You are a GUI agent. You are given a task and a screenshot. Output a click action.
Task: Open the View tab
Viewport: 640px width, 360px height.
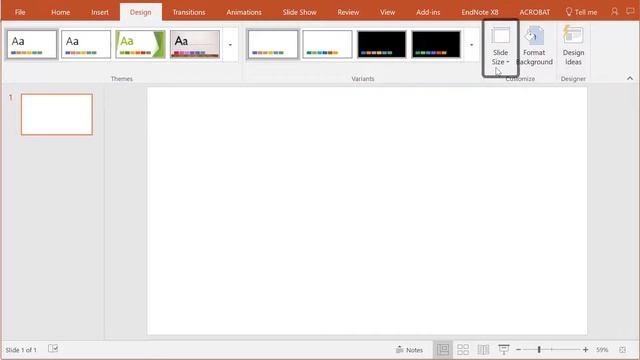tap(387, 12)
